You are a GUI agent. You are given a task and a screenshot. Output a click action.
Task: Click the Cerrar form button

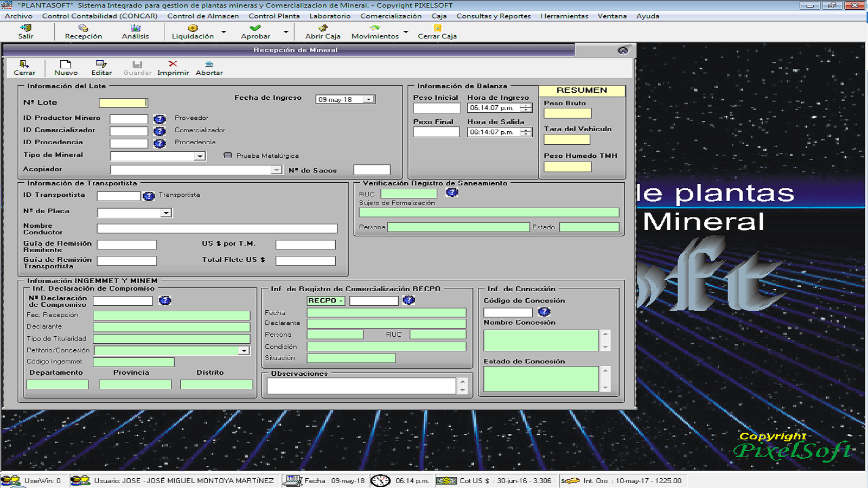coord(24,68)
